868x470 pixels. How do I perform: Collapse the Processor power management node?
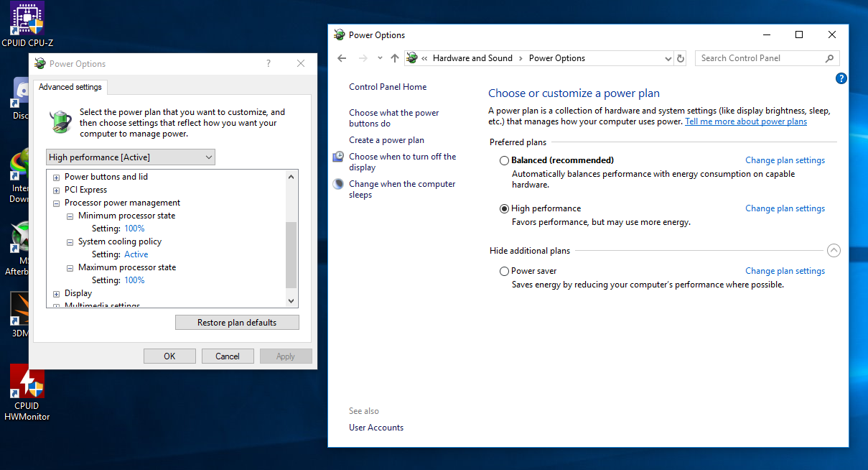point(57,203)
